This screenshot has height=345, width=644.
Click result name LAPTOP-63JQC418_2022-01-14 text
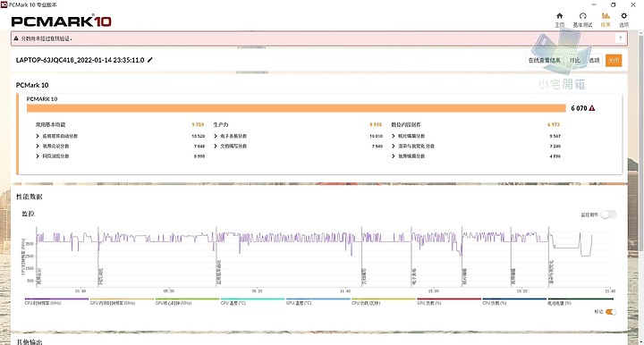(x=80, y=60)
